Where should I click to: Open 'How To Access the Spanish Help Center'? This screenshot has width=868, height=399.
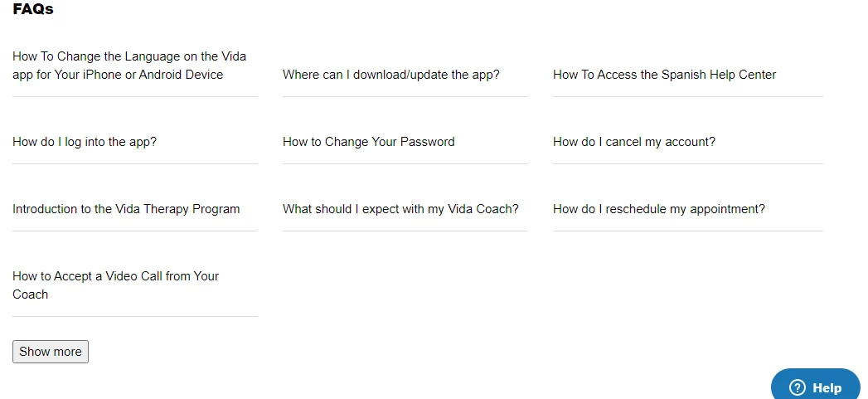[664, 75]
